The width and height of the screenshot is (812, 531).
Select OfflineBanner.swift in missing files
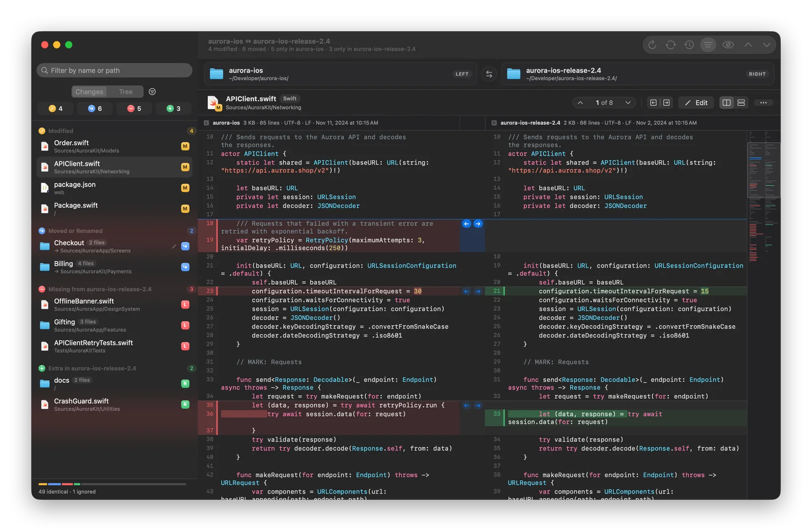[x=114, y=305]
